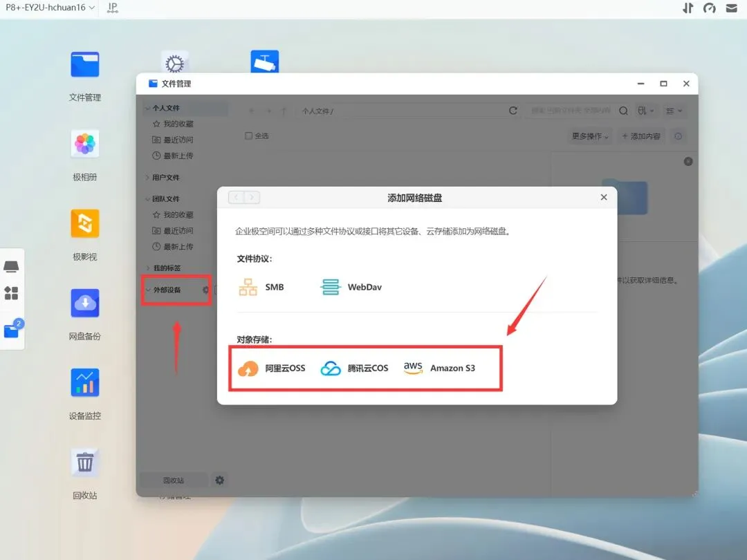
Task: Select 最新上传 under 团队文件
Action: coord(173,247)
